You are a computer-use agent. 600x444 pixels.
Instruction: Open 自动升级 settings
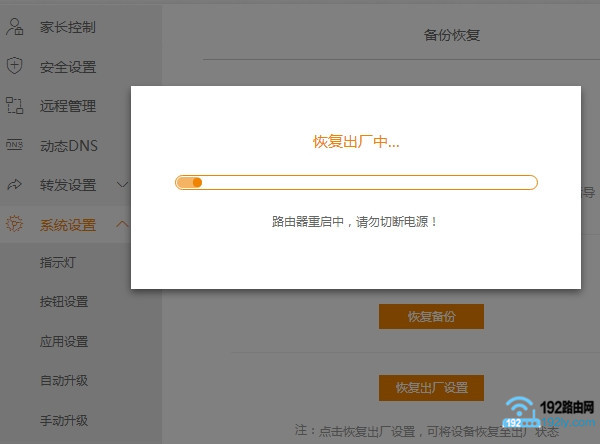[64, 380]
